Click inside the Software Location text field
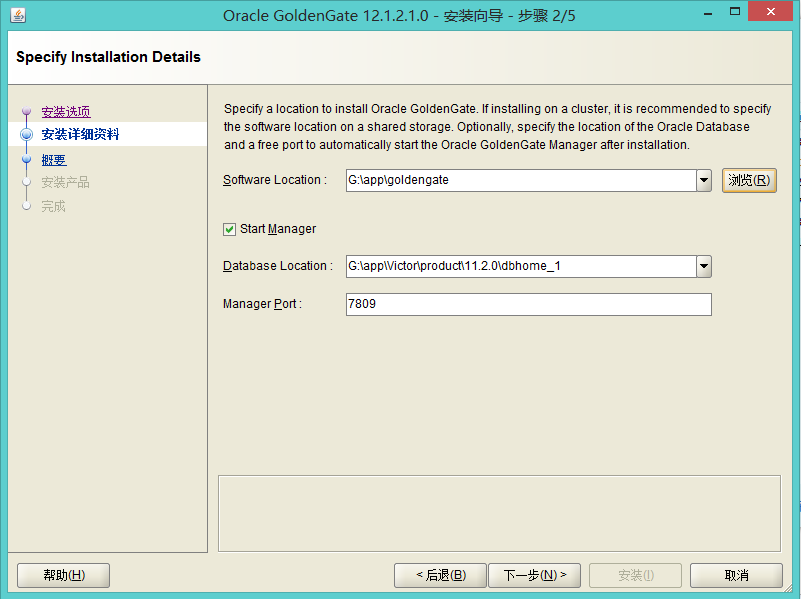Screen dimensions: 801x599 click(x=521, y=180)
